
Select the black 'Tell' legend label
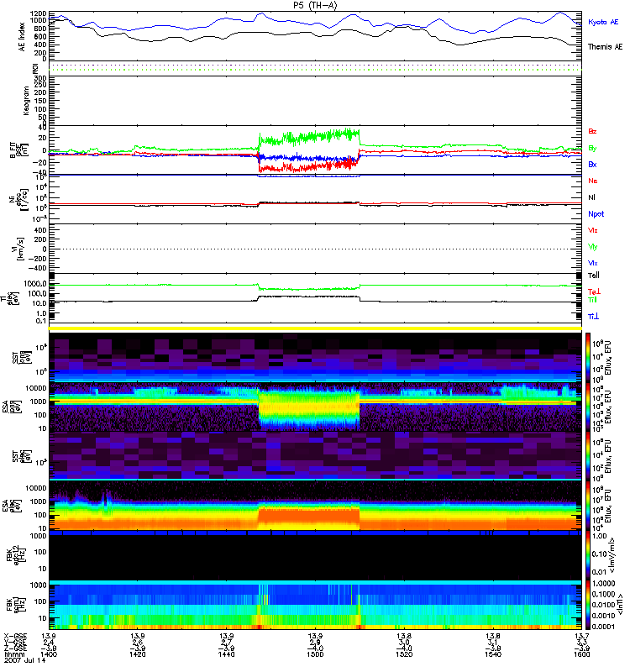pyautogui.click(x=594, y=276)
